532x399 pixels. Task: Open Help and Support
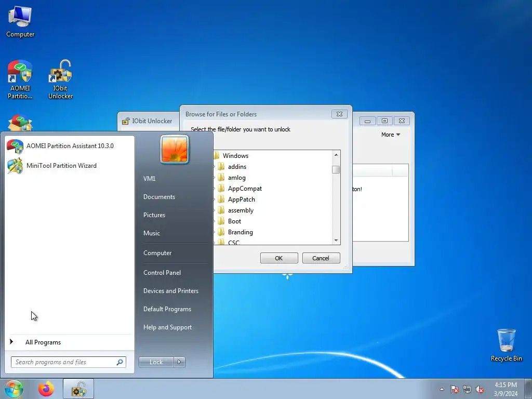tap(168, 327)
